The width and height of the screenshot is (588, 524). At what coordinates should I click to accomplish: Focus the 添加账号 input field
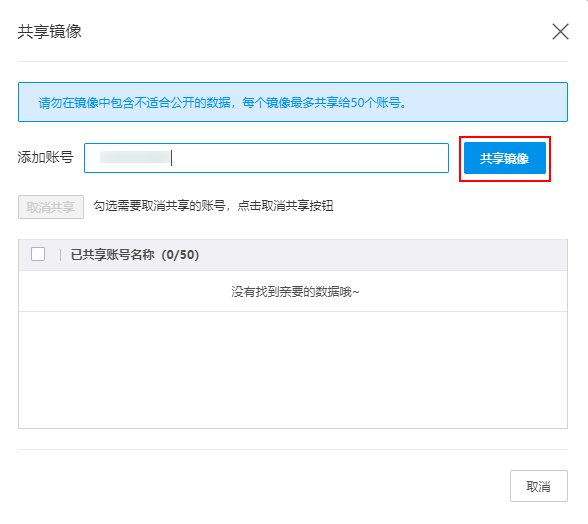(266, 158)
